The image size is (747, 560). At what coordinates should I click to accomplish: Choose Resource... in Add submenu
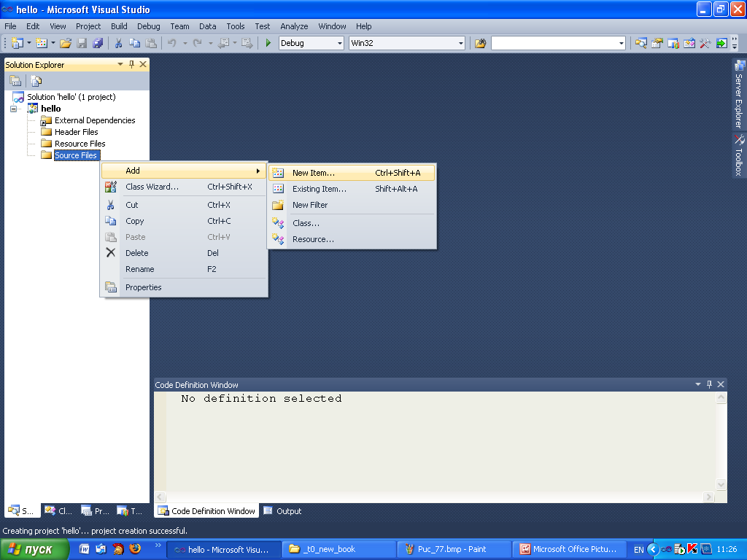pyautogui.click(x=352, y=239)
